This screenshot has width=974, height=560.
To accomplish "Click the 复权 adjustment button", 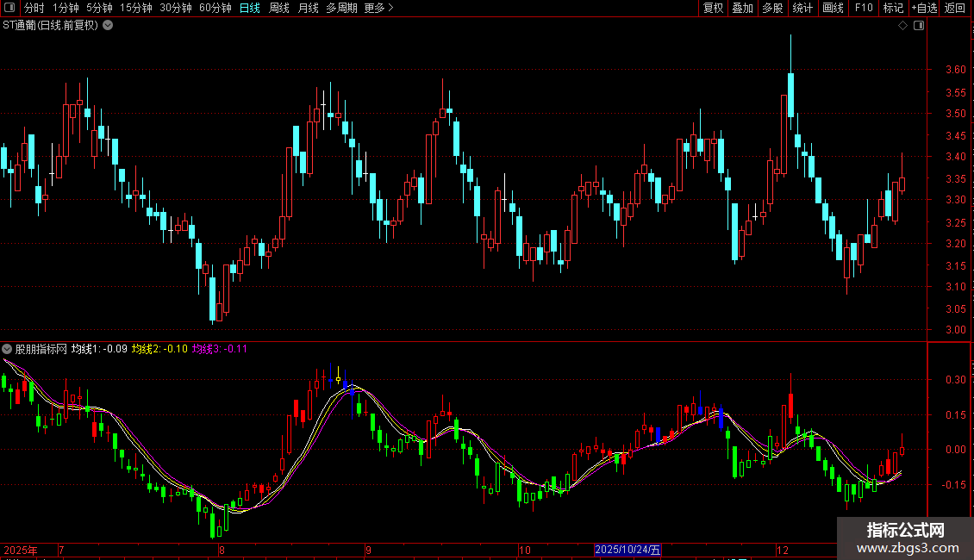I will coord(713,8).
